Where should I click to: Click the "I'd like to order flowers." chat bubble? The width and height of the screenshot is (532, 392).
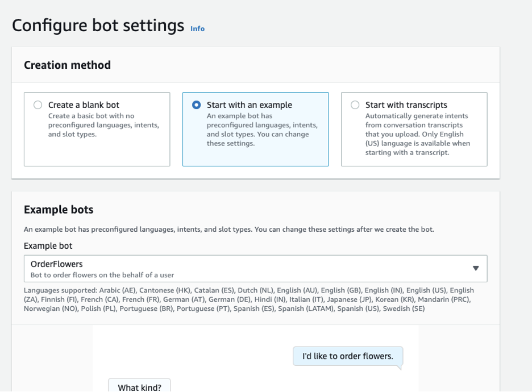point(347,356)
